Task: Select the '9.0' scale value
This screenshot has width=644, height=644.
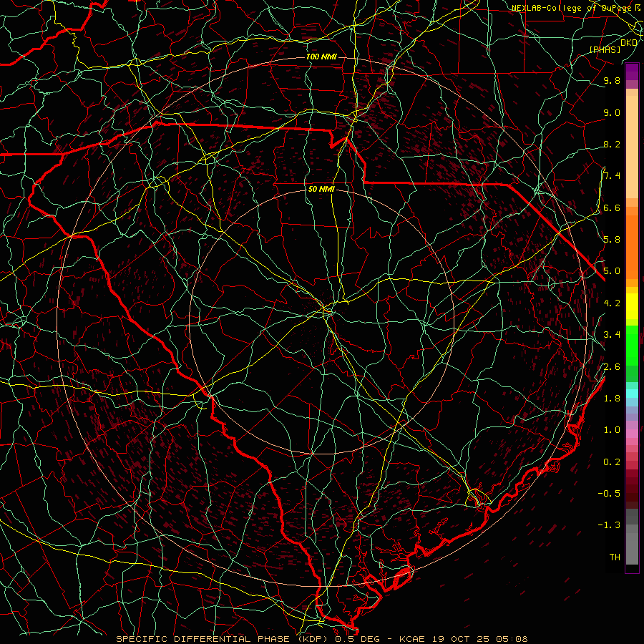Action: coord(612,112)
